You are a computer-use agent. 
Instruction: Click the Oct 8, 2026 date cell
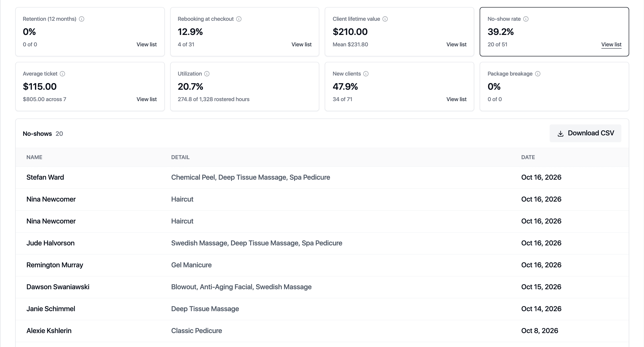tap(540, 331)
